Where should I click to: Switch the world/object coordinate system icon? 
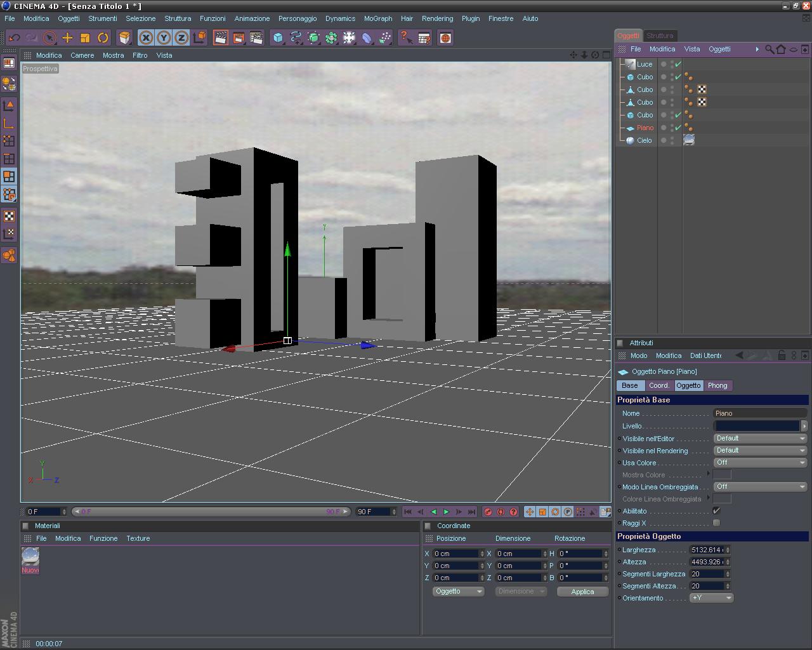[x=199, y=38]
